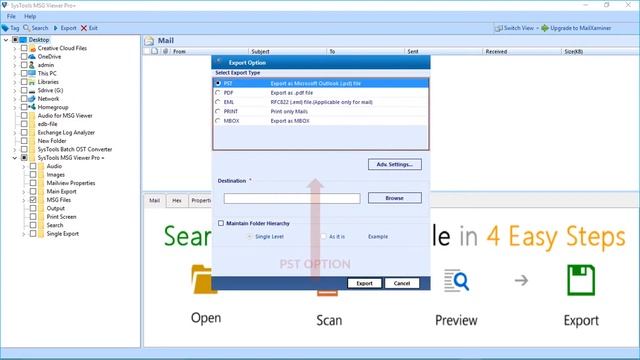Open the File menu

pos(11,16)
